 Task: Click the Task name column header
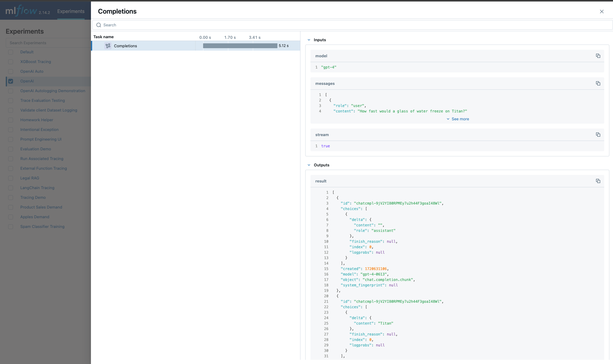(103, 37)
